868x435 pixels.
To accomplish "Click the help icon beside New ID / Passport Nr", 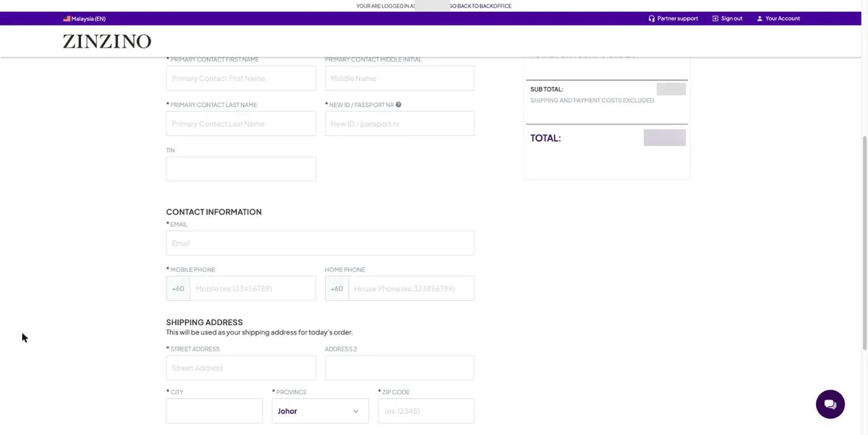I will click(399, 105).
